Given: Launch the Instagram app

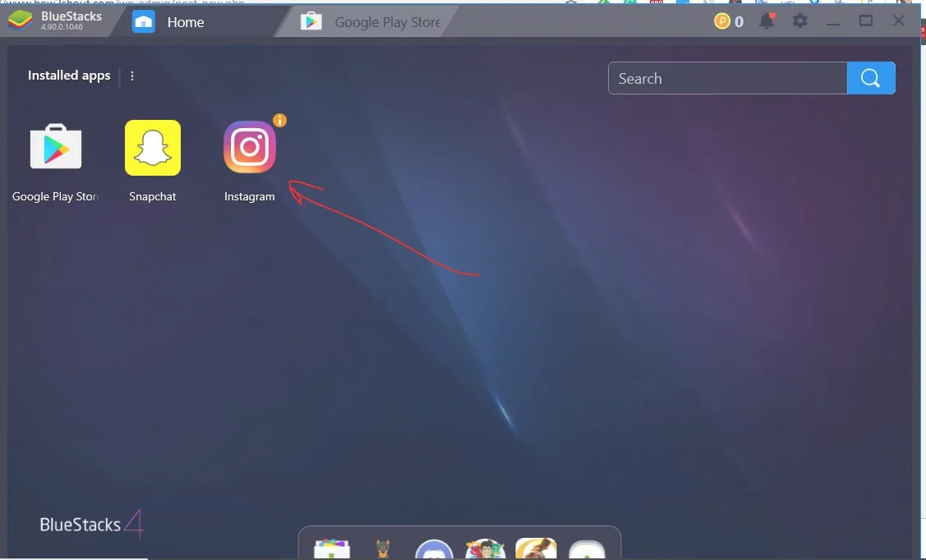Looking at the screenshot, I should click(x=249, y=147).
